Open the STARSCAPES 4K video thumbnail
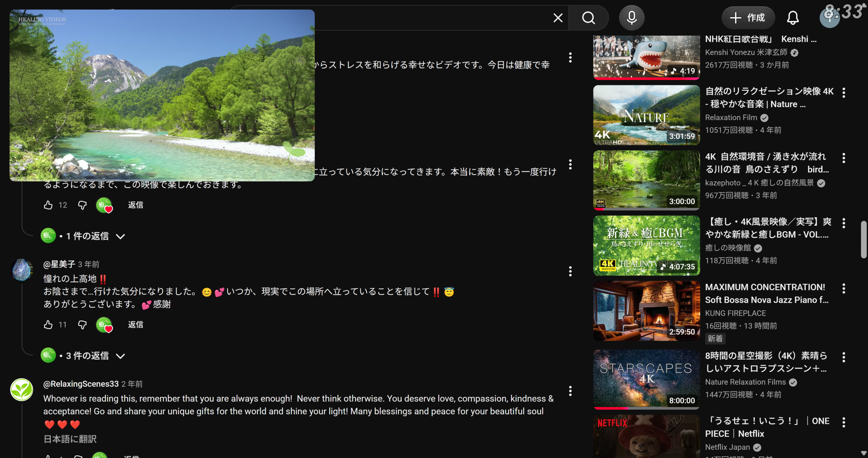The width and height of the screenshot is (868, 458). click(646, 379)
